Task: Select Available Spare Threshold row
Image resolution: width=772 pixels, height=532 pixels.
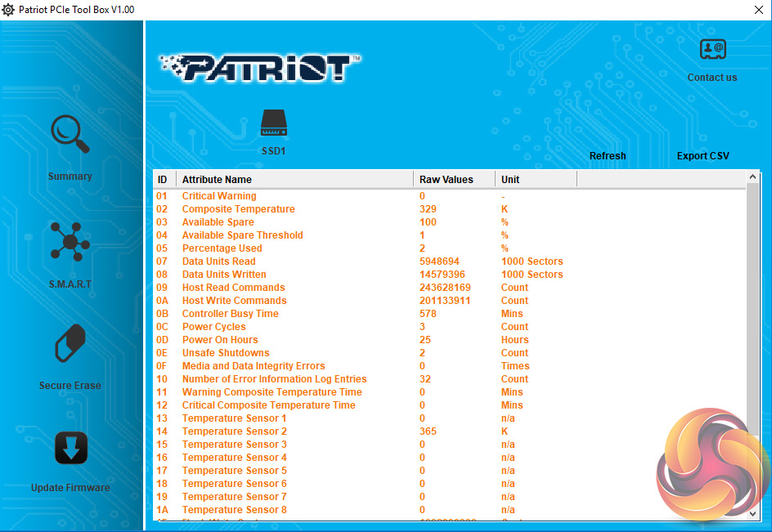Action: click(x=450, y=235)
